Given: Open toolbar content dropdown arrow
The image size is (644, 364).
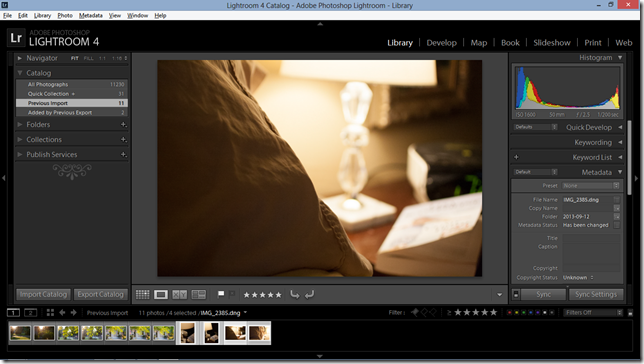Looking at the screenshot, I should [x=499, y=295].
